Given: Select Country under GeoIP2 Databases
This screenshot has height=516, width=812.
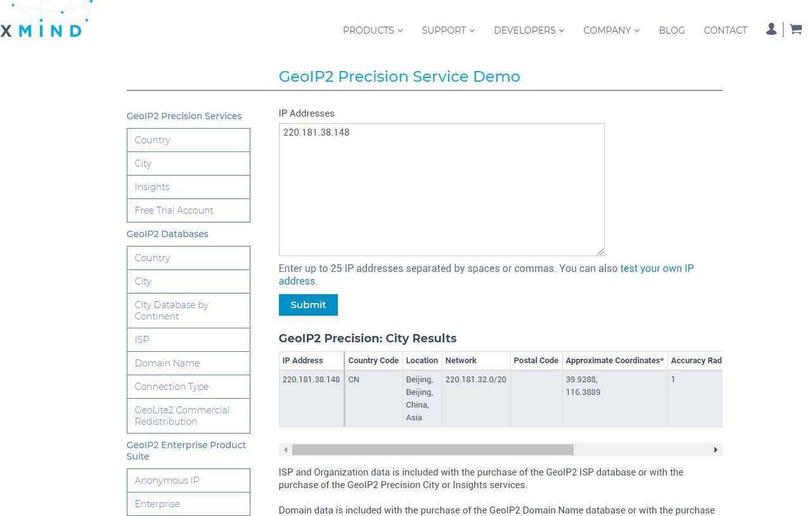Looking at the screenshot, I should coord(188,258).
